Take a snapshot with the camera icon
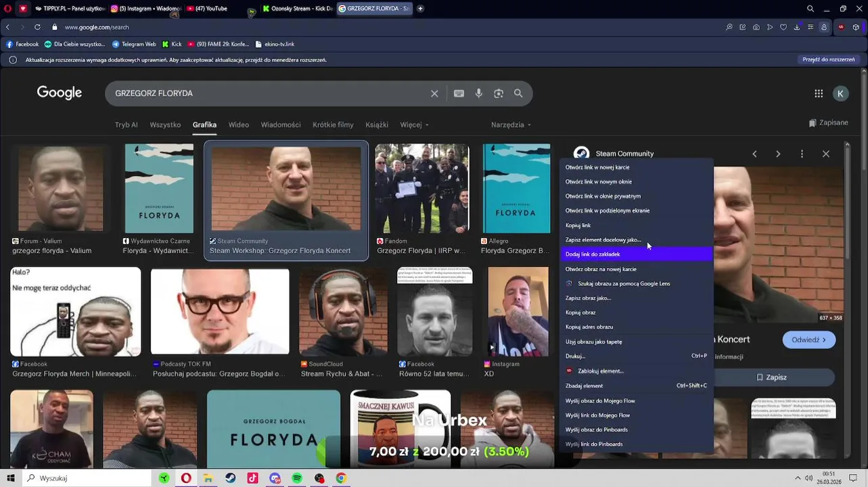 [x=756, y=27]
